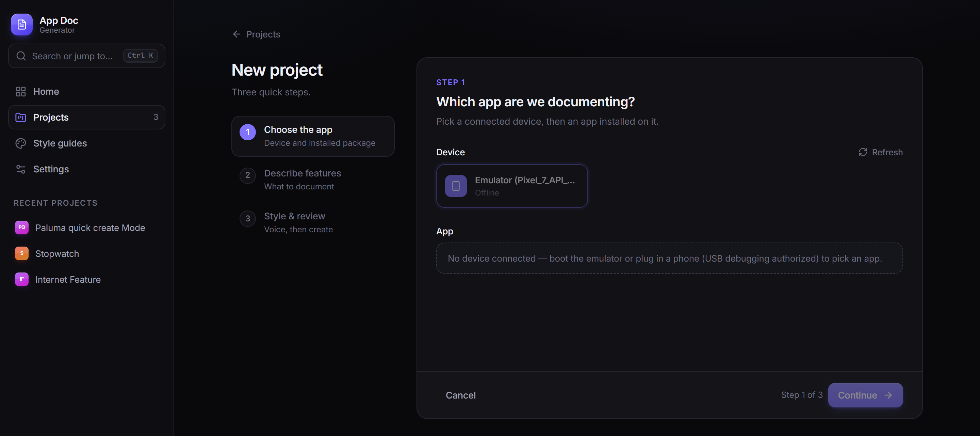This screenshot has width=980, height=436.
Task: Open Settings in the sidebar
Action: [x=87, y=169]
